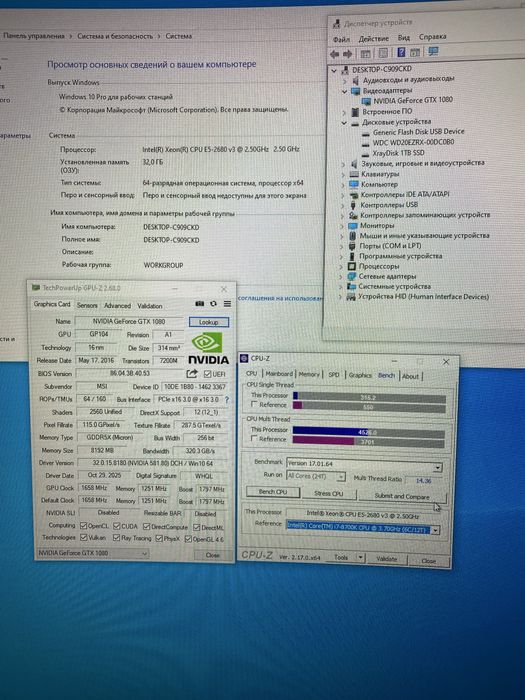Click the Мониторы monitor icon in device tree
Viewport: 525px width, 700px height.
pyautogui.click(x=353, y=226)
